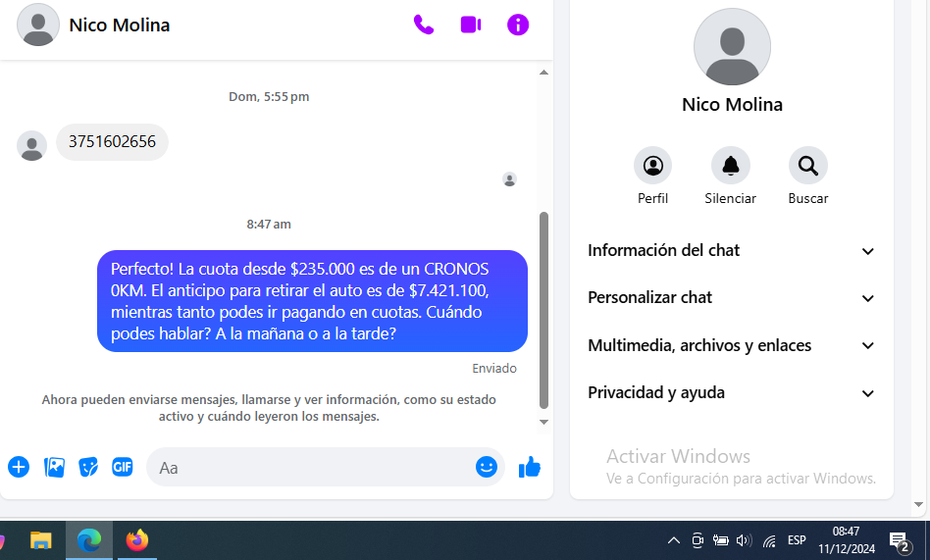Open the taskbar clock showing 08:47
Image resolution: width=930 pixels, height=560 pixels.
click(x=847, y=540)
